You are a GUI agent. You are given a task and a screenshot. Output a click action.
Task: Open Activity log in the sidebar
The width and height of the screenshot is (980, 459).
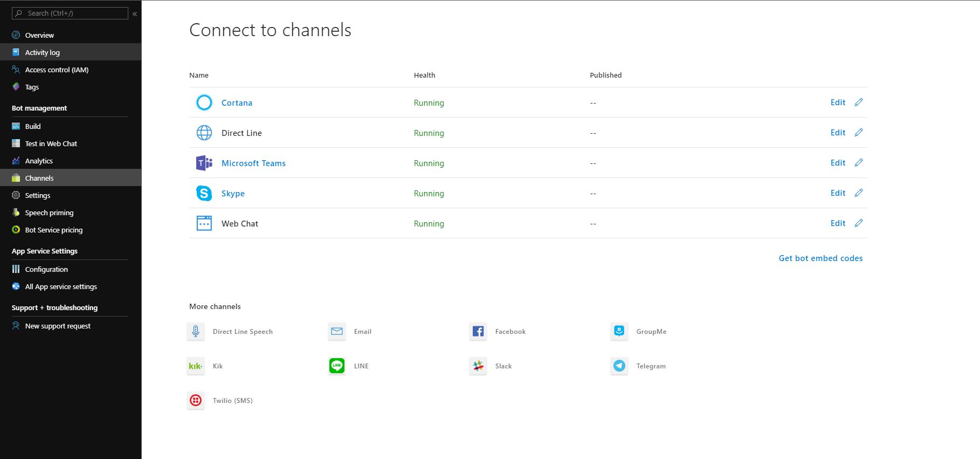click(71, 52)
